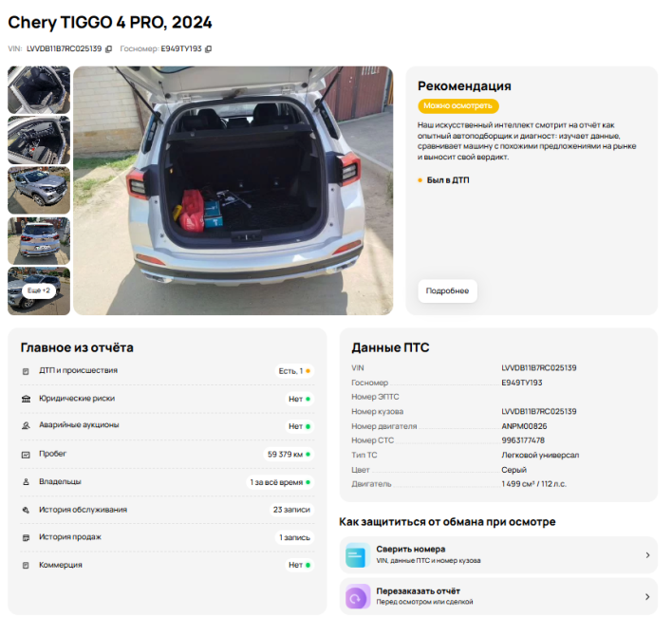The image size is (672, 636).
Task: Show more photos via Еще +2
Action: coord(39,290)
